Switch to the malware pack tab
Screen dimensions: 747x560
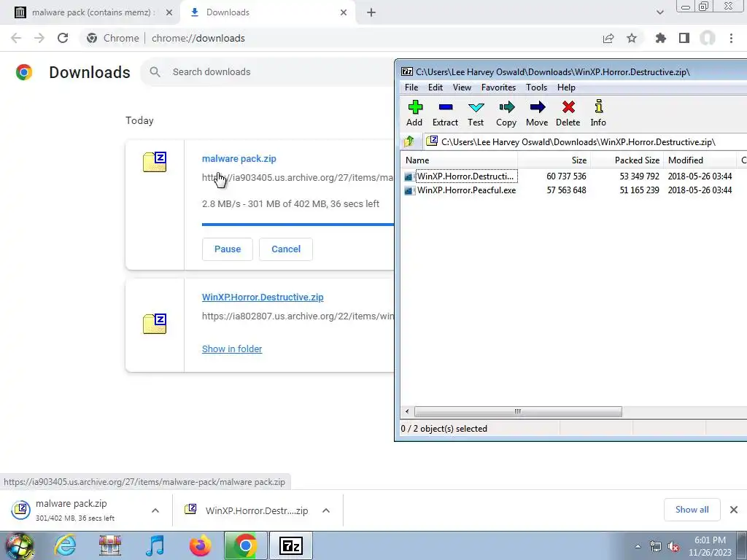(x=90, y=13)
